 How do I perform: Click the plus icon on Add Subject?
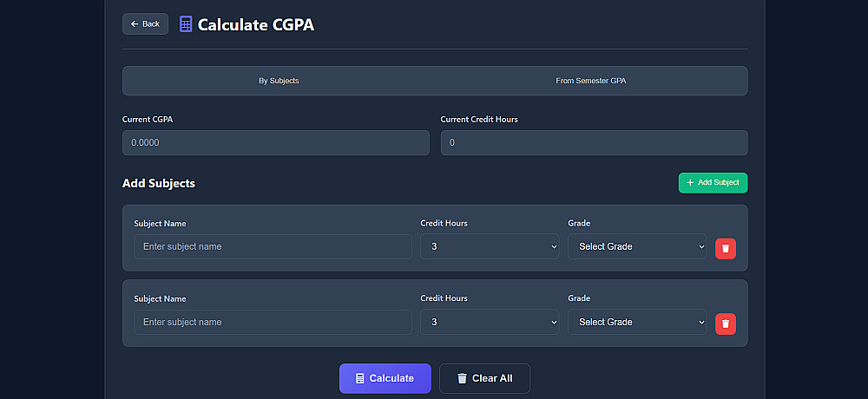point(690,183)
